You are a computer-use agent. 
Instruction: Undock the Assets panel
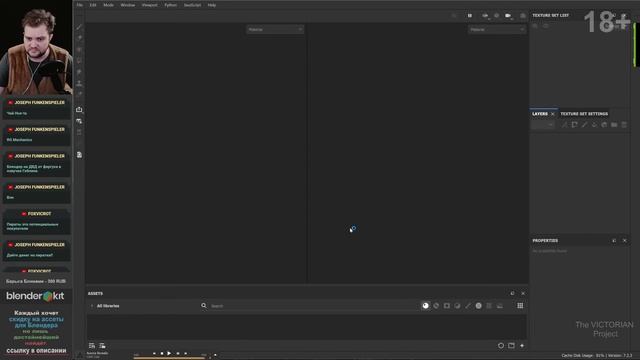pos(513,293)
